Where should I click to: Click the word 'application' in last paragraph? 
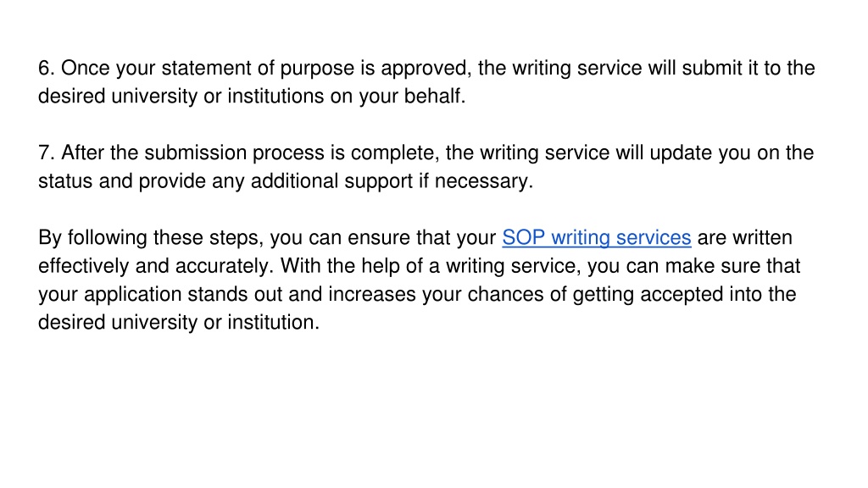click(x=133, y=294)
